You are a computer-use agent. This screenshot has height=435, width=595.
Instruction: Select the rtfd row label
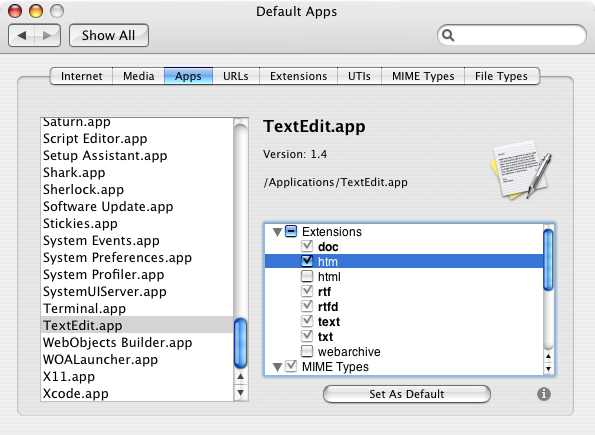[328, 307]
